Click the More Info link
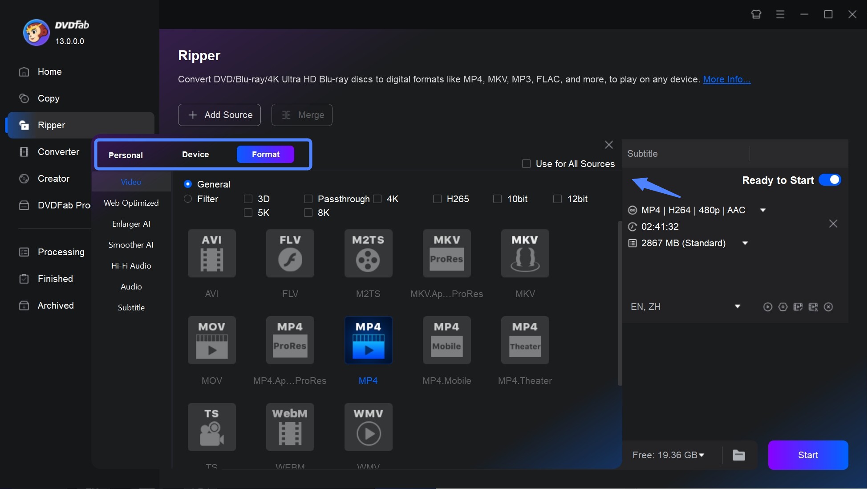868x489 pixels. [727, 79]
